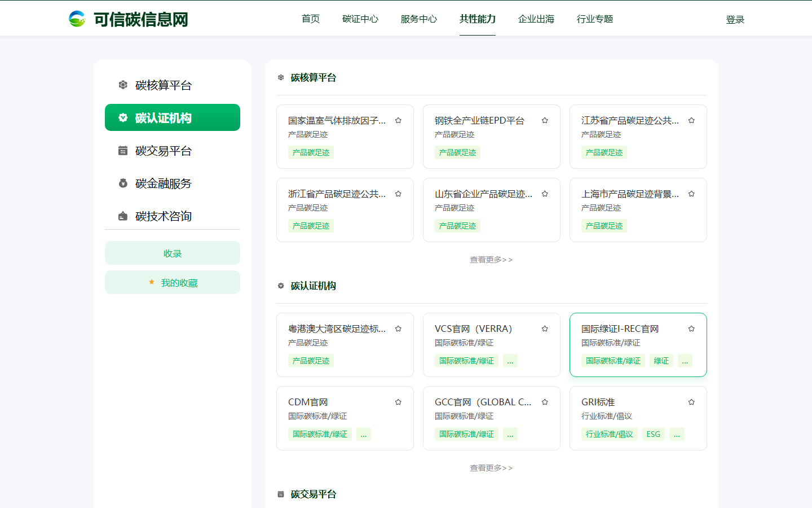Expand more tags on GRI标准 card

point(677,434)
